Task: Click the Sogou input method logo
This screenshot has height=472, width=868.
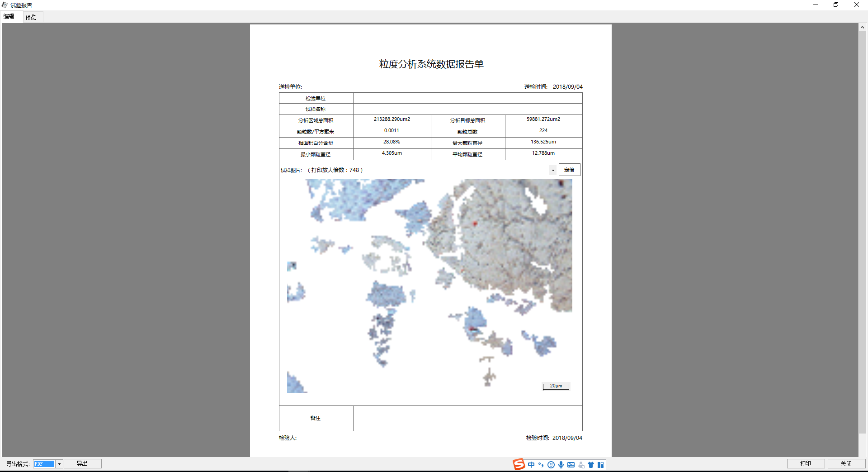Action: 519,464
